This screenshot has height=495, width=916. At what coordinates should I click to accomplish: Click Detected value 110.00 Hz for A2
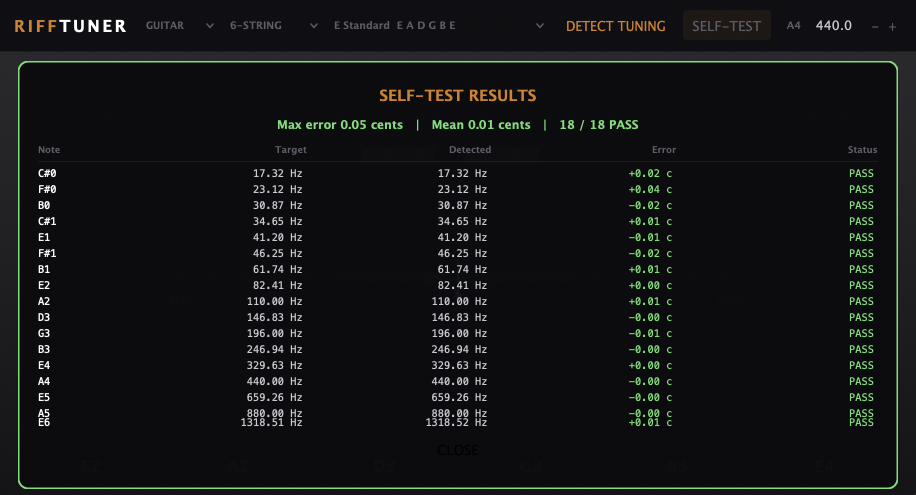tap(459, 302)
